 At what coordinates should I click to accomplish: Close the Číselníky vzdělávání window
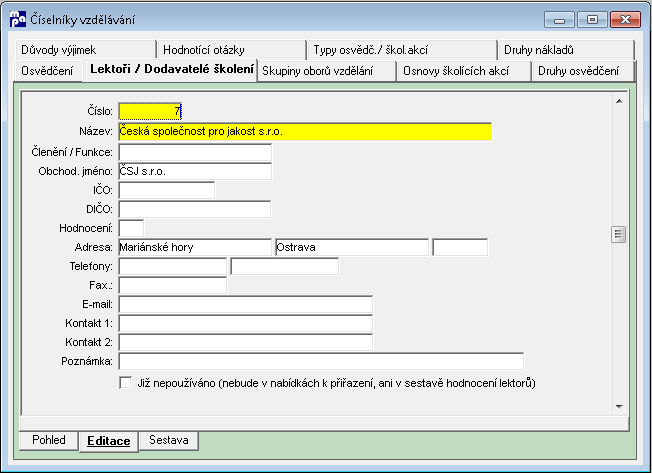[x=625, y=20]
